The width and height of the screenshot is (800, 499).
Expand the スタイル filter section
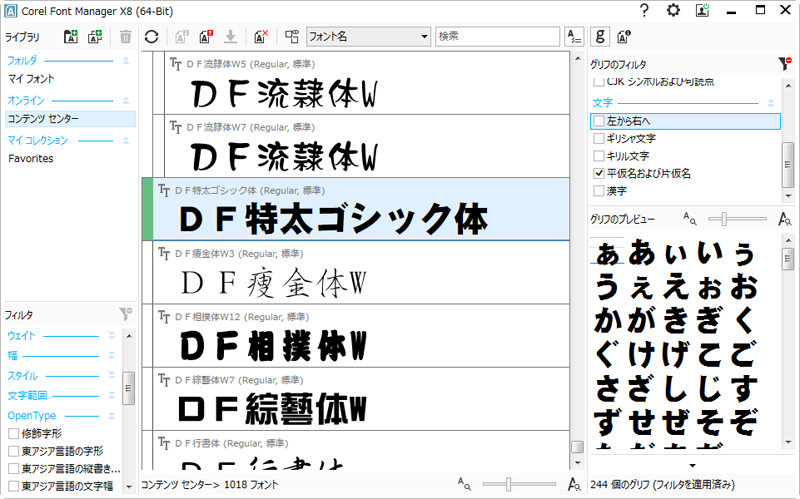pyautogui.click(x=112, y=376)
